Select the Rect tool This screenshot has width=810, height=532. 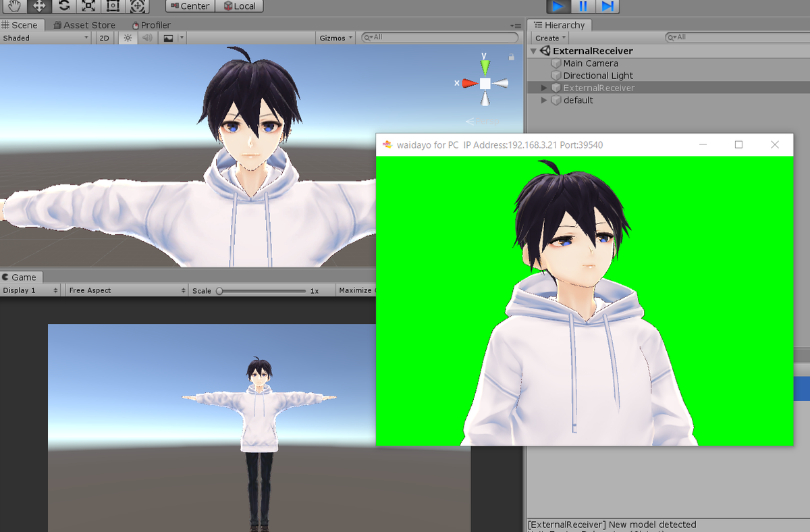tap(112, 7)
